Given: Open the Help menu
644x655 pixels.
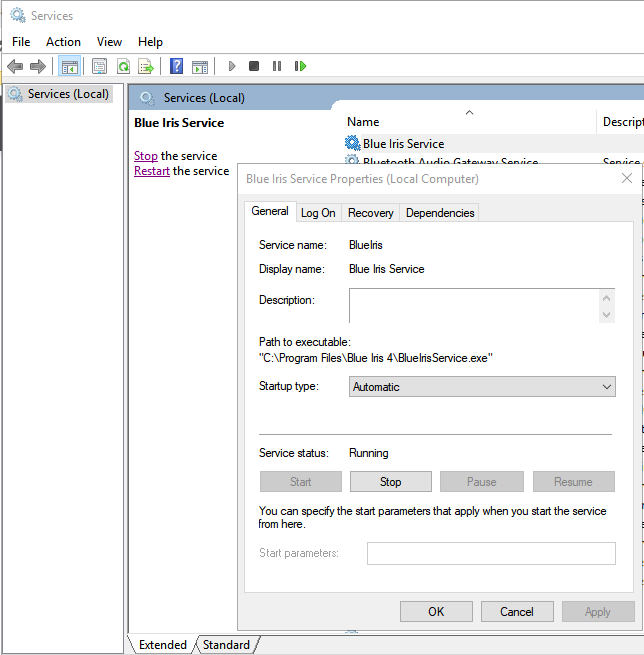Looking at the screenshot, I should click(x=150, y=42).
